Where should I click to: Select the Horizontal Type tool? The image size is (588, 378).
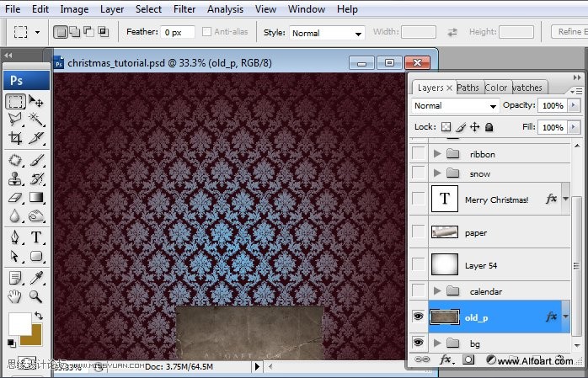coord(36,237)
